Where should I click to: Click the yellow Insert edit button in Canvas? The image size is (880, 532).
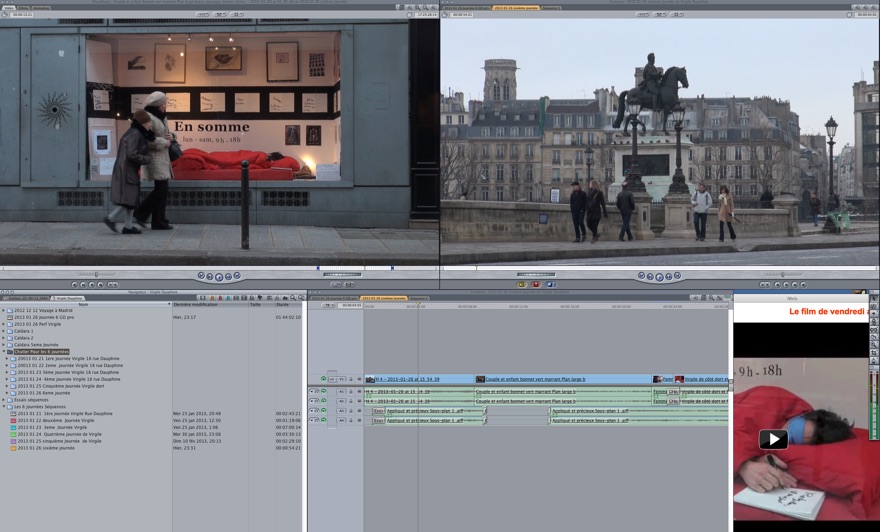click(521, 285)
